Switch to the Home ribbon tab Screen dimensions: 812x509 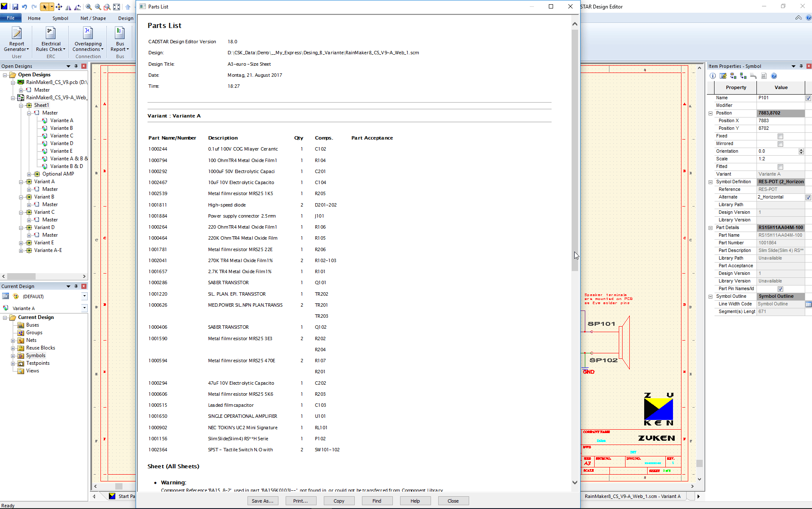click(x=34, y=18)
